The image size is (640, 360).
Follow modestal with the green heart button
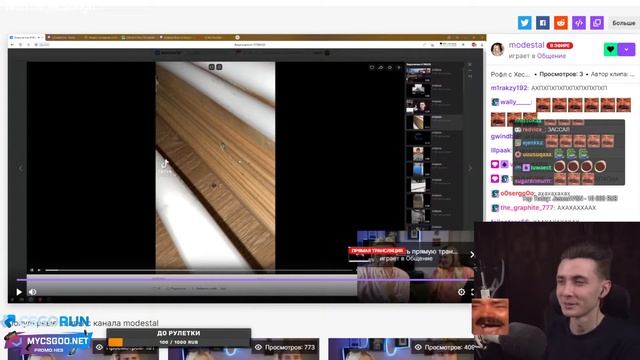610,49
